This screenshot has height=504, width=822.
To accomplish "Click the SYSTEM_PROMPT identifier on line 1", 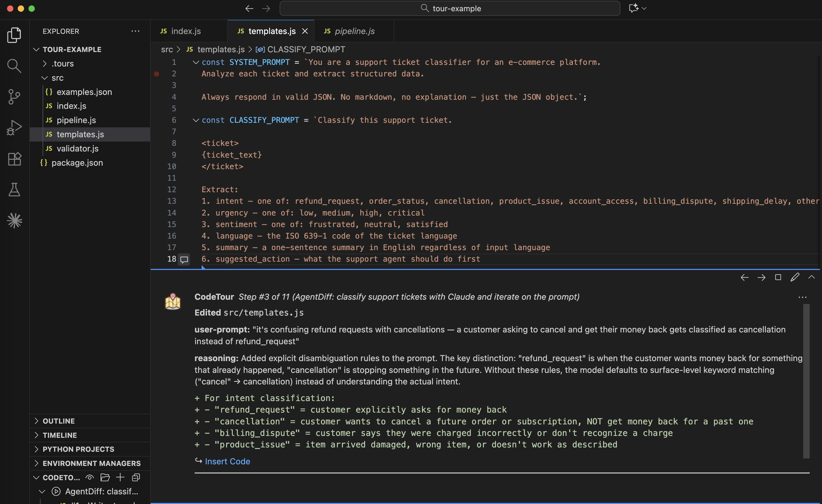I will [259, 62].
